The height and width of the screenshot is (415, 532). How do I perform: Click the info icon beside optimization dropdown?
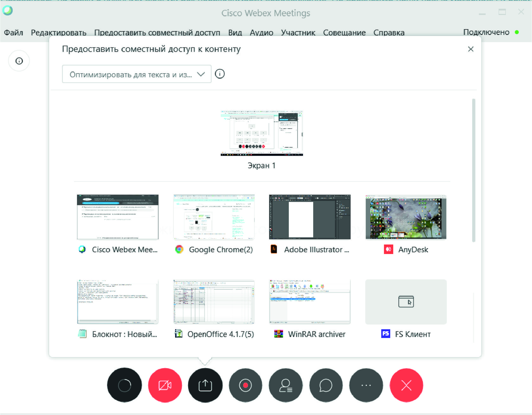[x=220, y=74]
